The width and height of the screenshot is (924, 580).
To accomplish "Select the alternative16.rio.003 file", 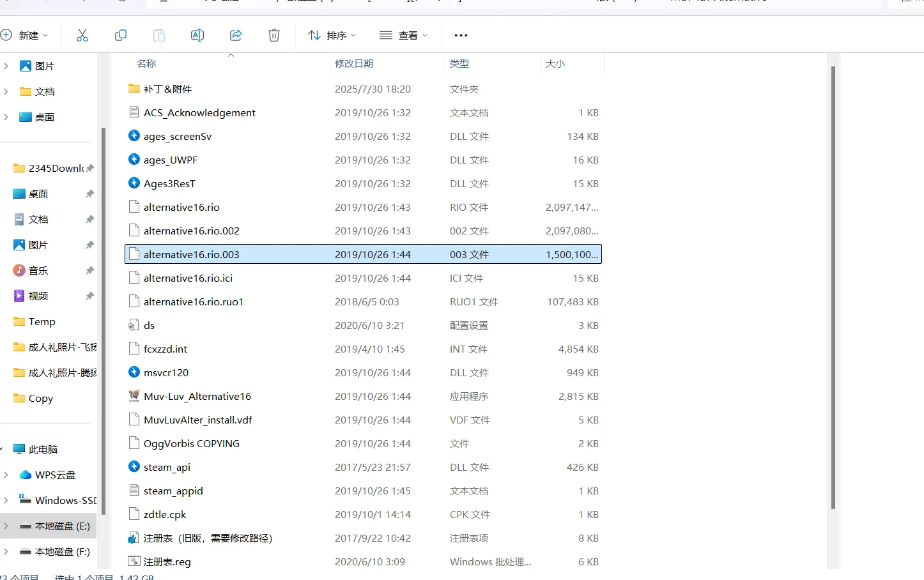I will pos(363,254).
